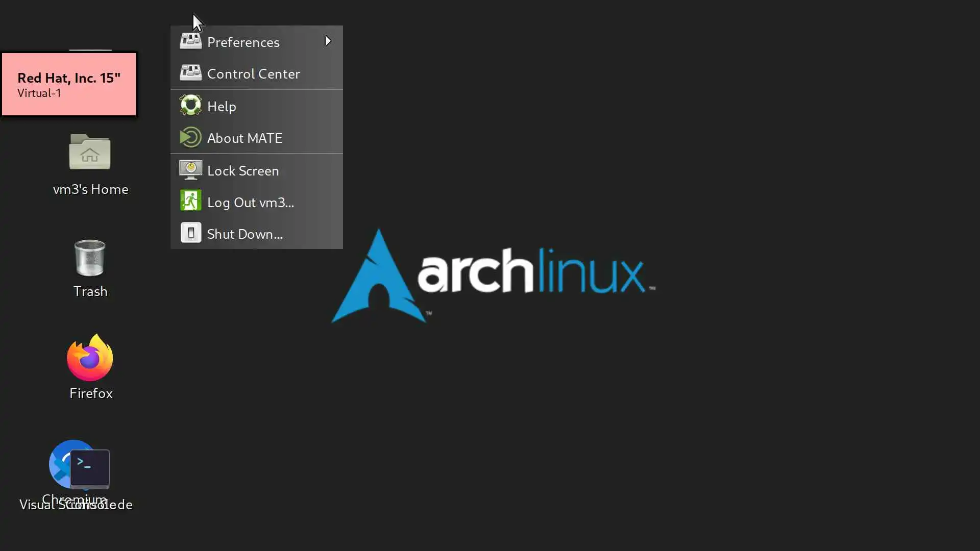Open the Trash can icon
The width and height of the screenshot is (980, 551).
[x=90, y=258]
